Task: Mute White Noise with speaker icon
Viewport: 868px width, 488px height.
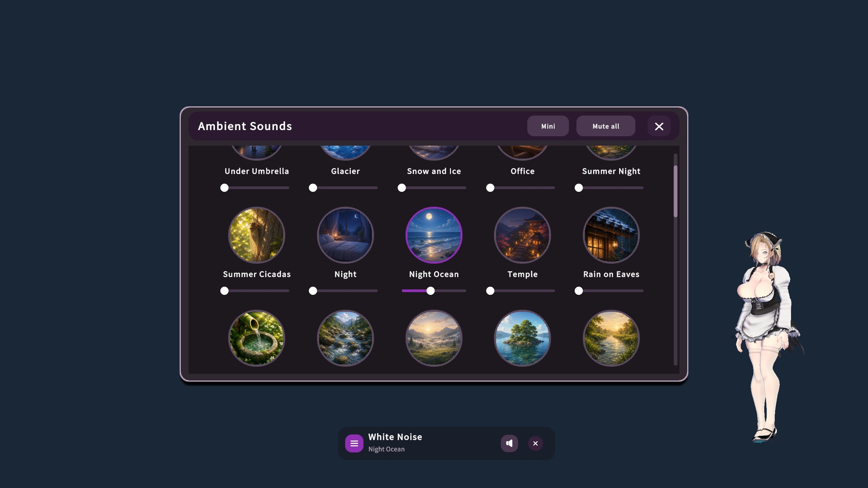Action: [x=509, y=443]
